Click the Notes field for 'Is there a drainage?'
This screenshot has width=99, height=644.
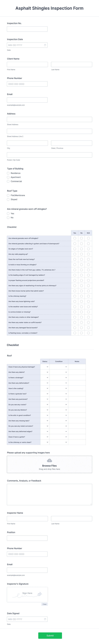pos(77,378)
